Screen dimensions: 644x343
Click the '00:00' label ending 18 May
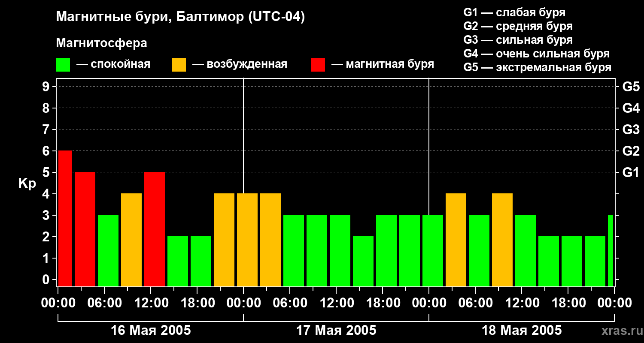coord(614,303)
